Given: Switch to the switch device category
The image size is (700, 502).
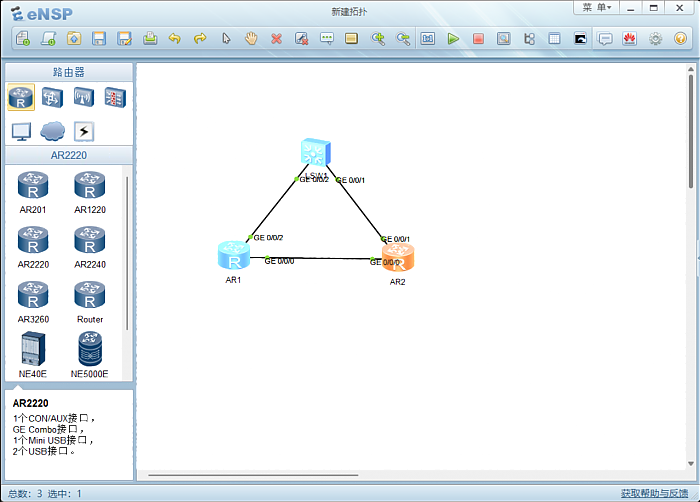Looking at the screenshot, I should 52,97.
